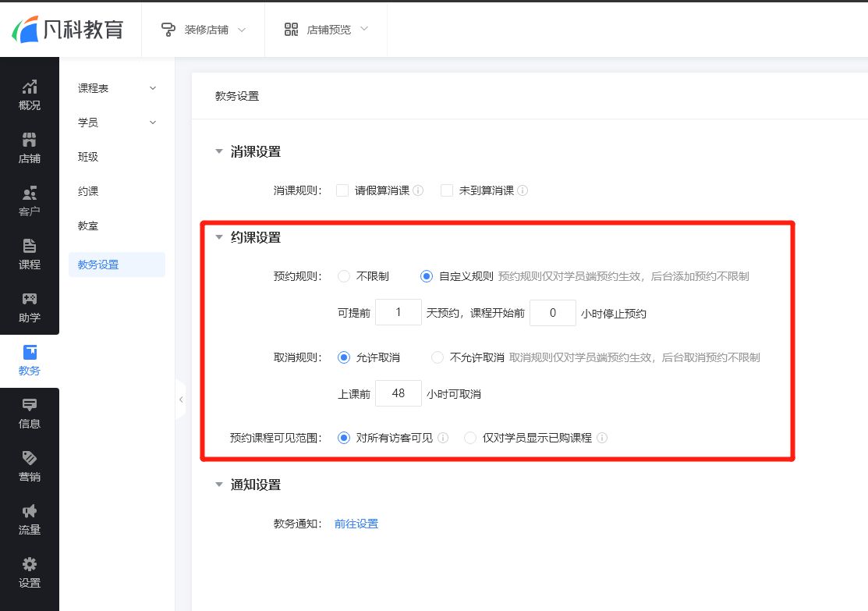Collapse the 通知设置 section triangle
Image resolution: width=868 pixels, height=611 pixels.
(x=218, y=484)
